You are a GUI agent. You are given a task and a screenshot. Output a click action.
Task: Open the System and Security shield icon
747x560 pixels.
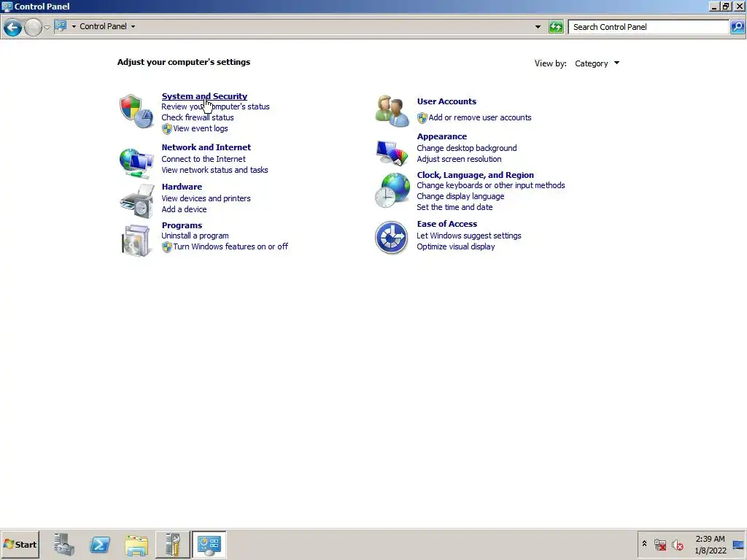point(136,111)
